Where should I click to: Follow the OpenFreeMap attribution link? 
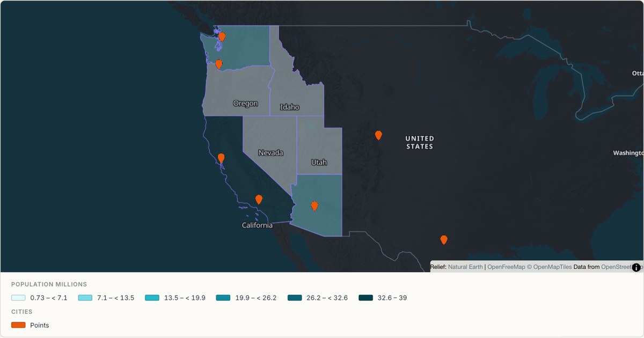[x=506, y=267]
